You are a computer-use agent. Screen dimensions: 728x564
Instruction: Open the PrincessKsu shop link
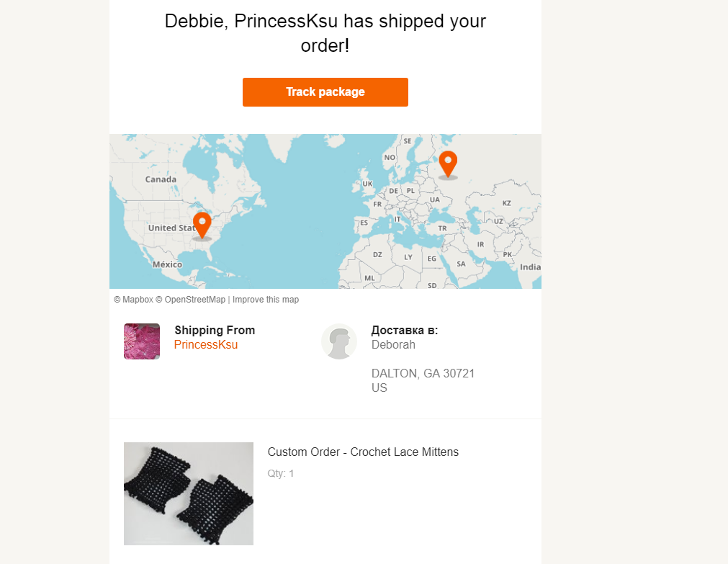[x=206, y=345]
